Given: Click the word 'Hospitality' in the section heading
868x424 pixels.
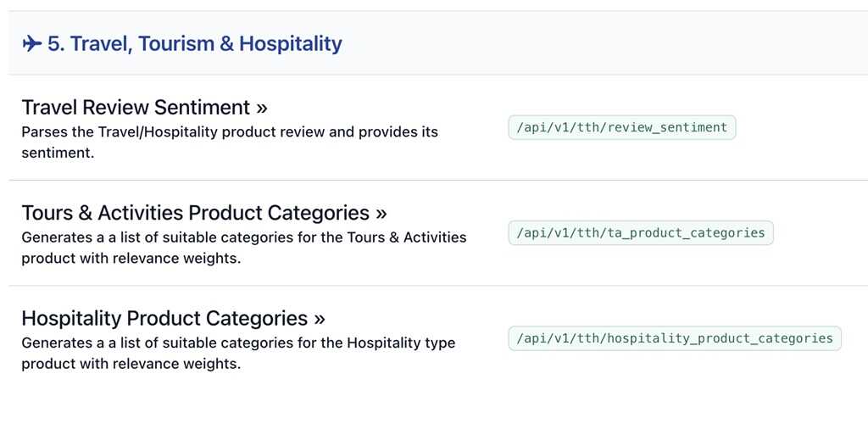Looking at the screenshot, I should tap(291, 44).
